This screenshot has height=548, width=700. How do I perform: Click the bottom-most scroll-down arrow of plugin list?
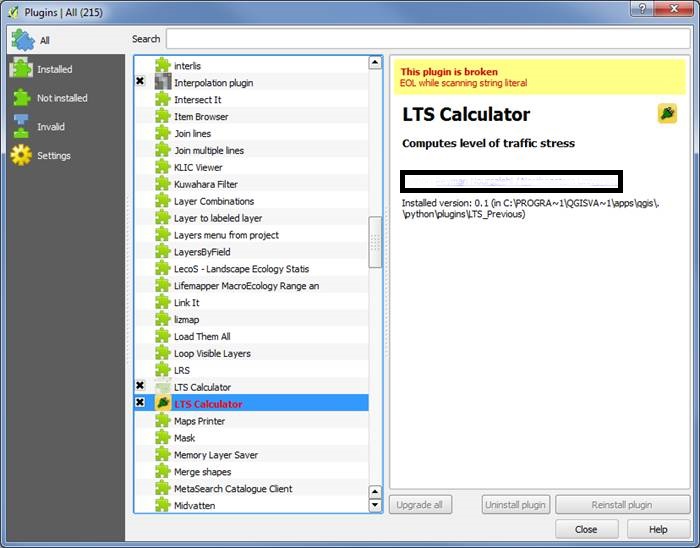pyautogui.click(x=375, y=505)
